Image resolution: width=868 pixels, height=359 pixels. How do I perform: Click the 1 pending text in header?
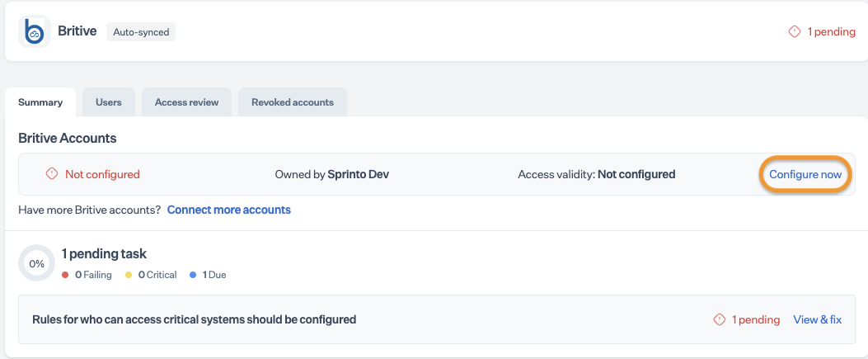[x=831, y=32]
